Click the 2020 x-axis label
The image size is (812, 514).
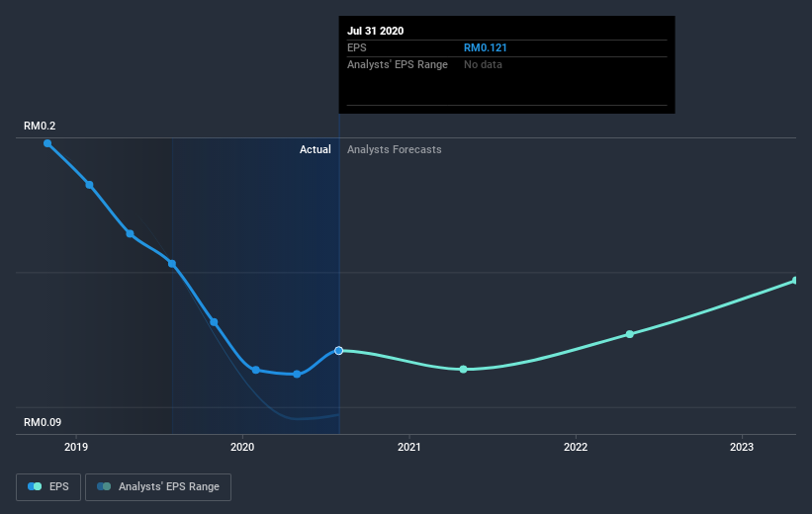coord(242,447)
